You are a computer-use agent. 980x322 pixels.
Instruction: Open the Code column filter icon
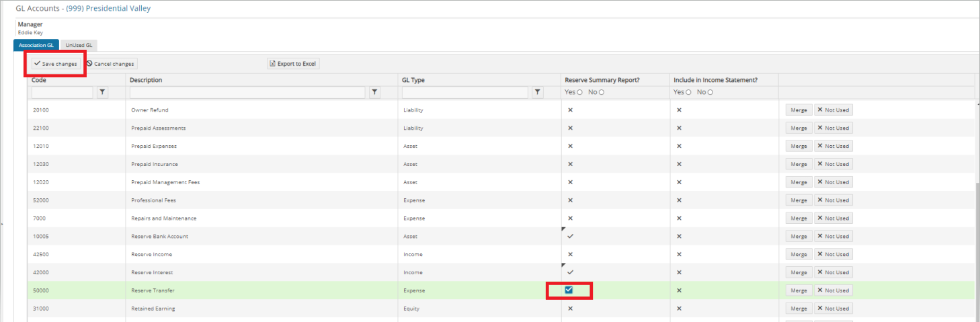click(x=103, y=92)
